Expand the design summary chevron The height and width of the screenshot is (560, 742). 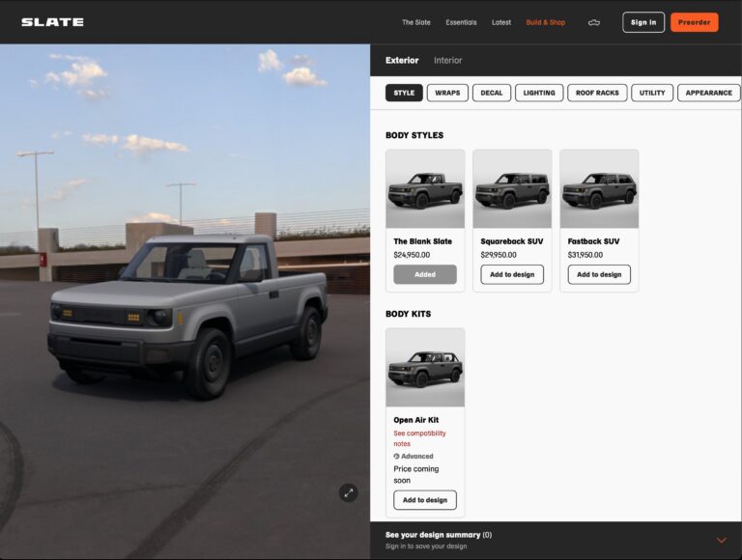click(721, 540)
